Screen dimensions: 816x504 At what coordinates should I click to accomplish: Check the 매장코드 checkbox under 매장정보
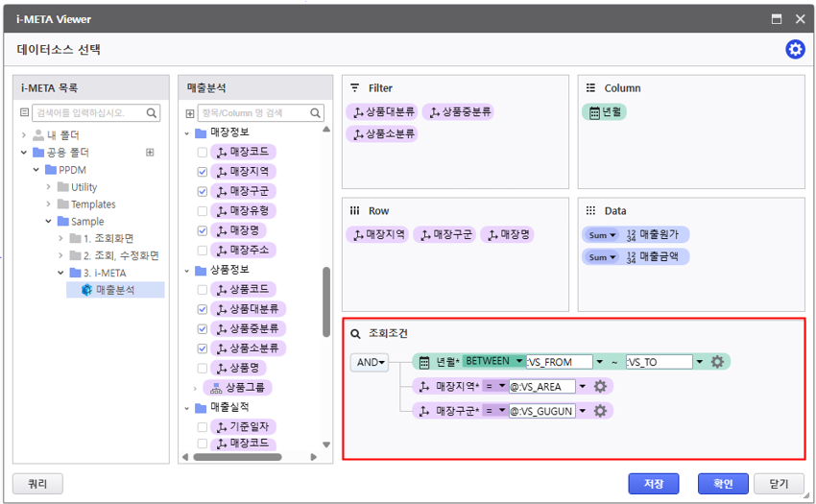point(203,153)
